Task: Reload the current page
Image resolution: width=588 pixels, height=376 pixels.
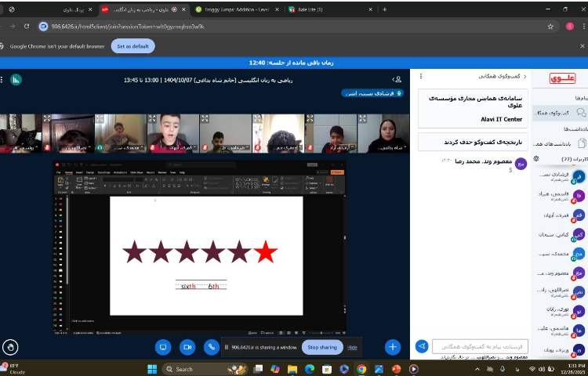Action: click(x=27, y=26)
